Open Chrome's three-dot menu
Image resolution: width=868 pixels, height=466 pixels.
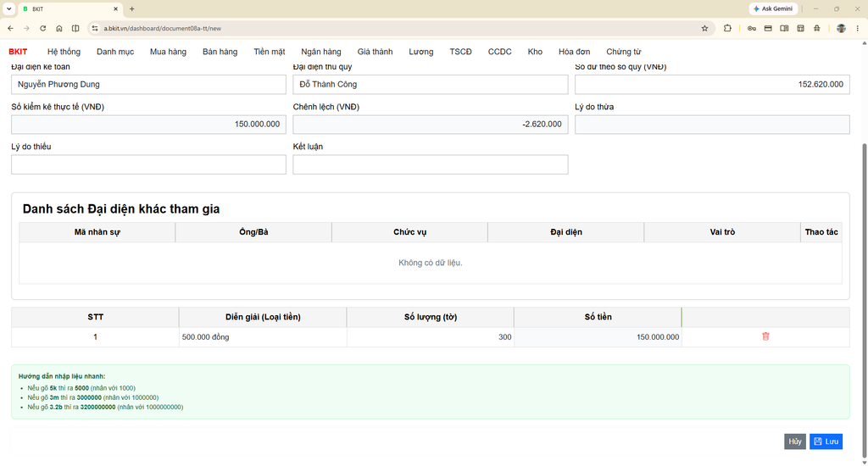(x=858, y=28)
